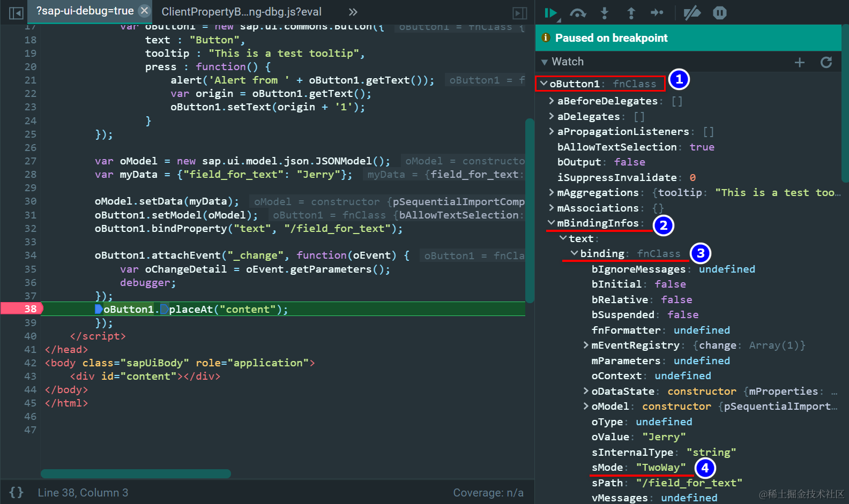Viewport: 849px width, 504px height.
Task: Add a new watch expression
Action: pos(800,62)
